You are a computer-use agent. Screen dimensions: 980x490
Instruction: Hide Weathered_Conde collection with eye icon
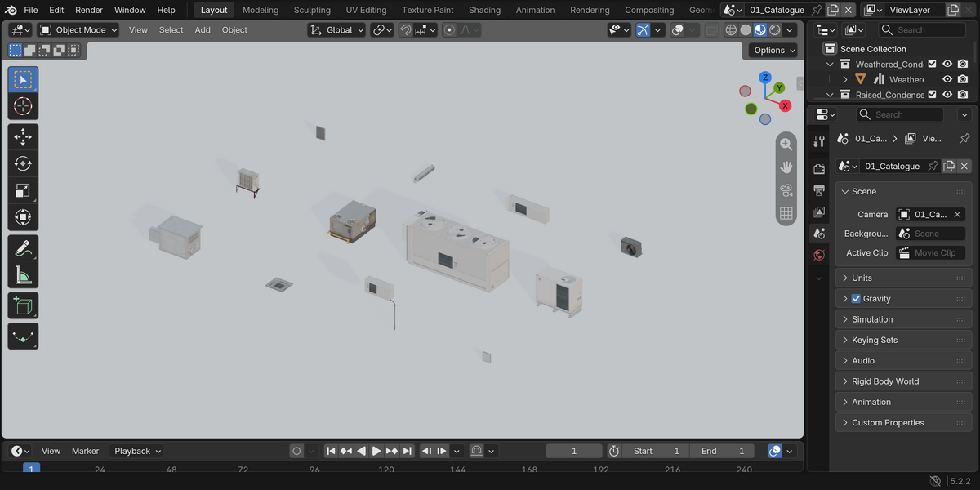[947, 64]
